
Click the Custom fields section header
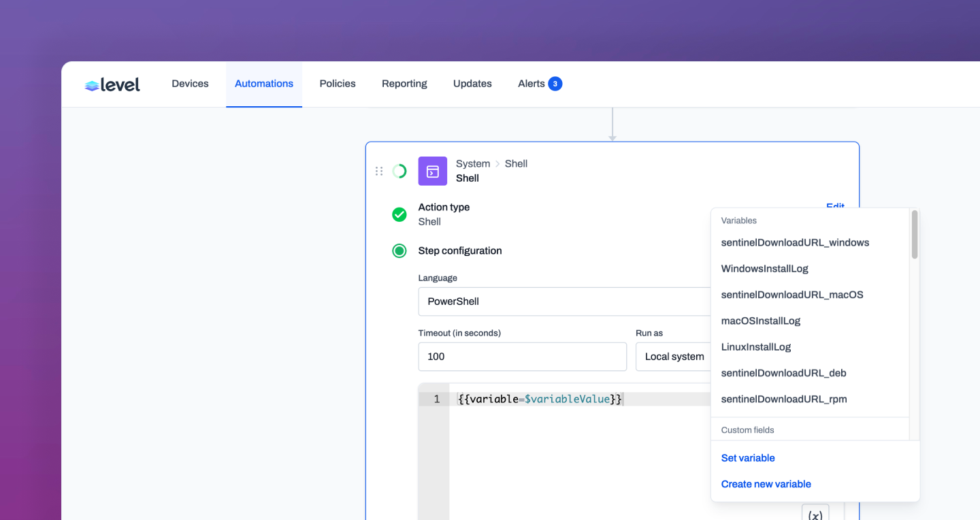[748, 430]
